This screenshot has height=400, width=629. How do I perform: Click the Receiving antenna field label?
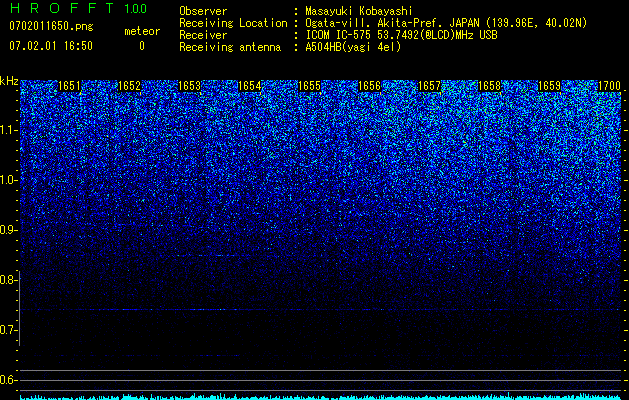point(230,47)
